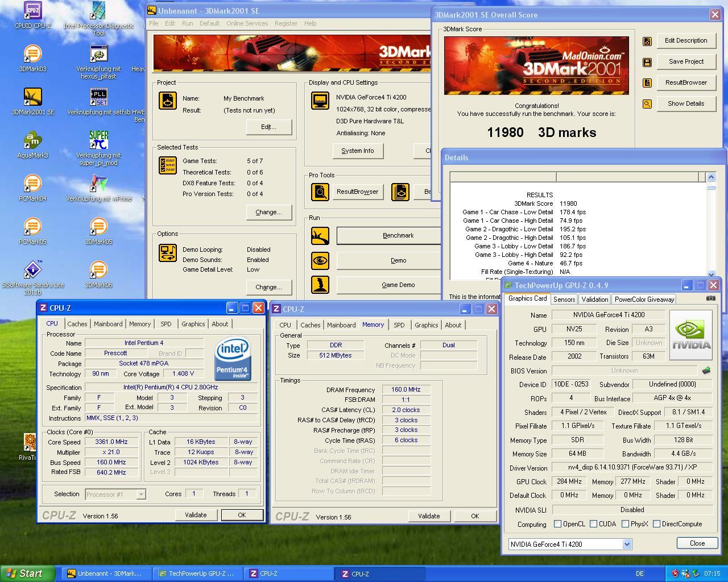This screenshot has width=728, height=582.
Task: Click the Core Speed value field
Action: pos(111,442)
